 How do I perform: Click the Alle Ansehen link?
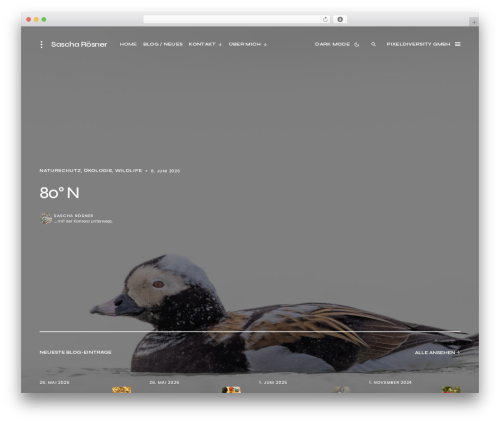coord(437,352)
